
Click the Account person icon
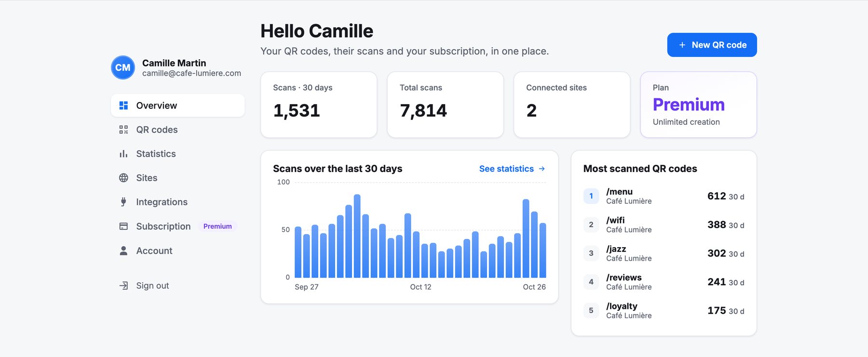coord(123,251)
